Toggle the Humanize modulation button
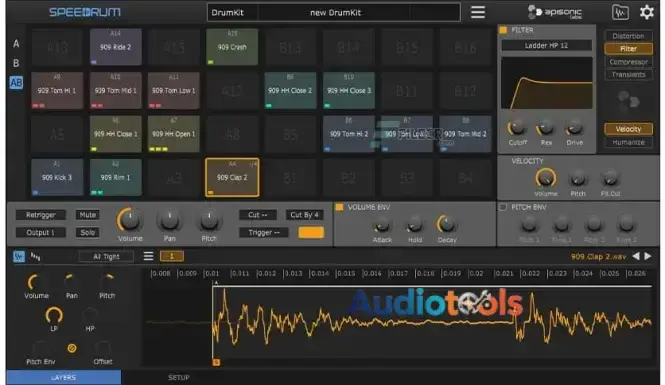The height and width of the screenshot is (385, 665). pyautogui.click(x=628, y=142)
